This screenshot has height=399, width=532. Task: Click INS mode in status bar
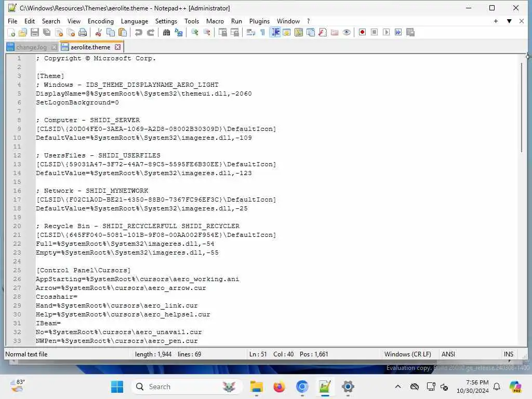coord(508,354)
